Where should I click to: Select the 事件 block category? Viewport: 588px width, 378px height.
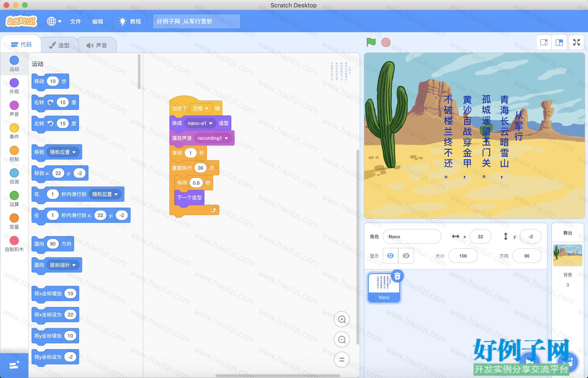point(14,132)
